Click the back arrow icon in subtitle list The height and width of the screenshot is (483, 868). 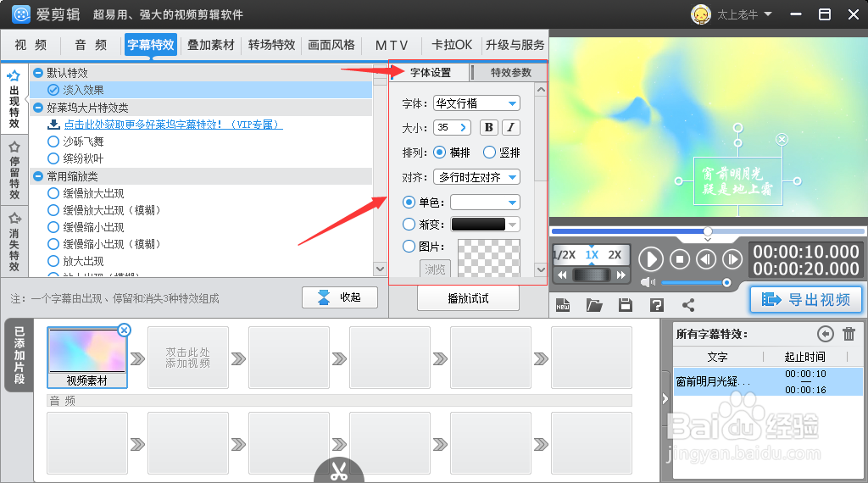click(x=826, y=334)
